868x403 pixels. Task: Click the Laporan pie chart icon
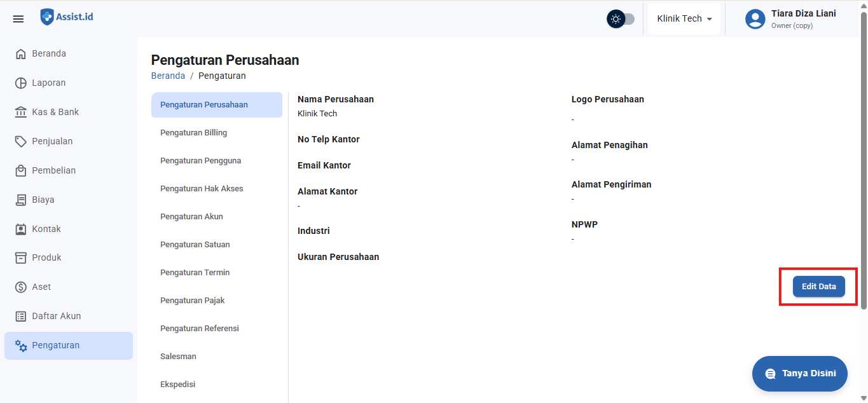point(21,83)
